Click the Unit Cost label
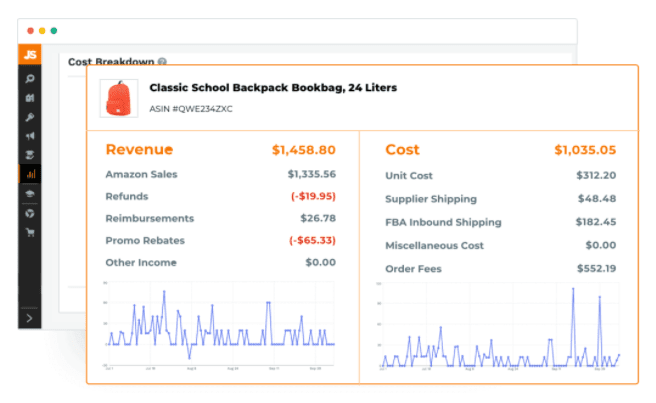The width and height of the screenshot is (656, 403). click(409, 176)
